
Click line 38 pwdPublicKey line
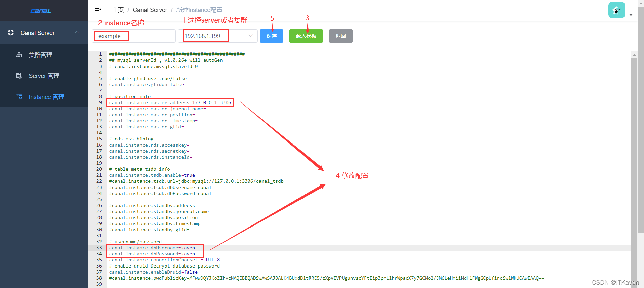[326, 278]
